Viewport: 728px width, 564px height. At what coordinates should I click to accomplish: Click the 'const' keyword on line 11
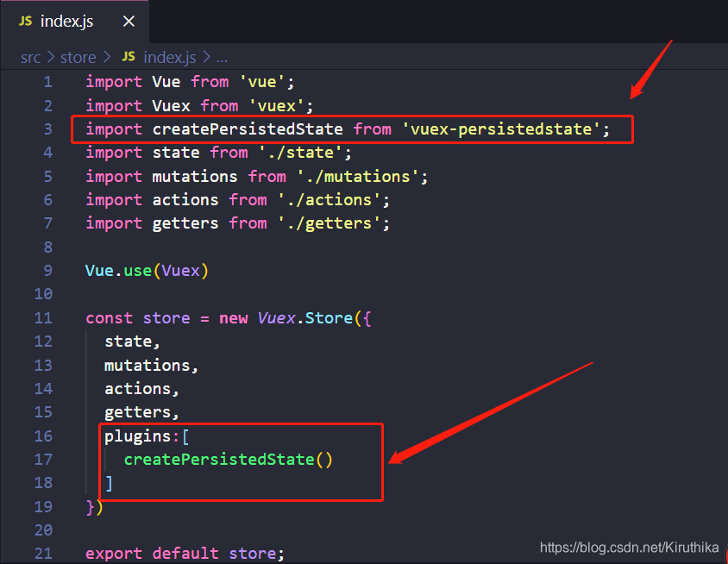click(x=109, y=318)
